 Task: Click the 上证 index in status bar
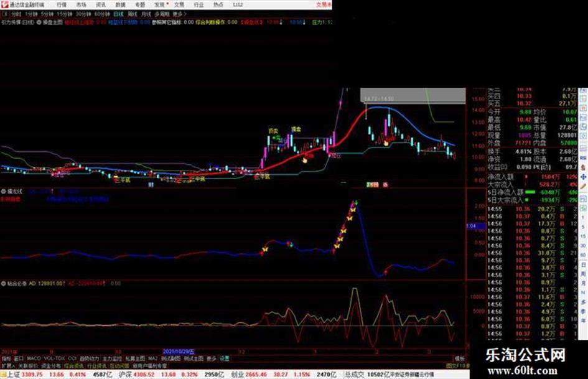pyautogui.click(x=13, y=375)
